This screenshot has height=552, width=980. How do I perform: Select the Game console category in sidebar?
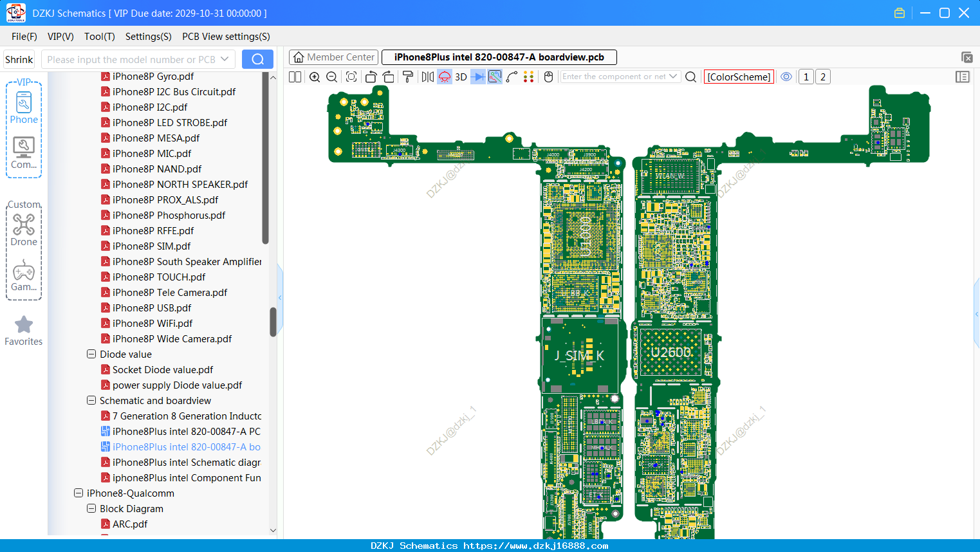pos(24,275)
